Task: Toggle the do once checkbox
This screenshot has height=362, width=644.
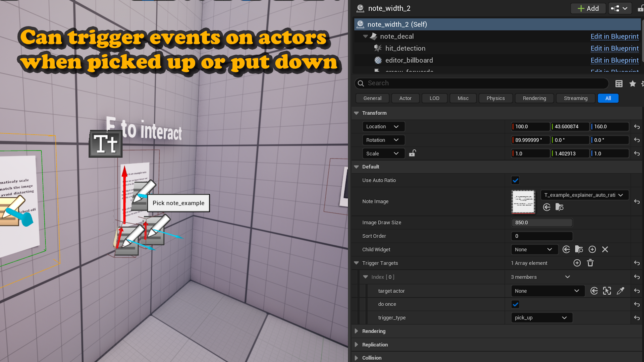Action: (515, 304)
